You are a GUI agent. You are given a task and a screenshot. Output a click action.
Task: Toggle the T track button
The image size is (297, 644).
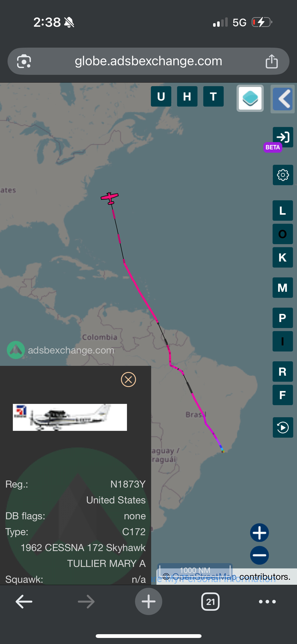point(213,96)
